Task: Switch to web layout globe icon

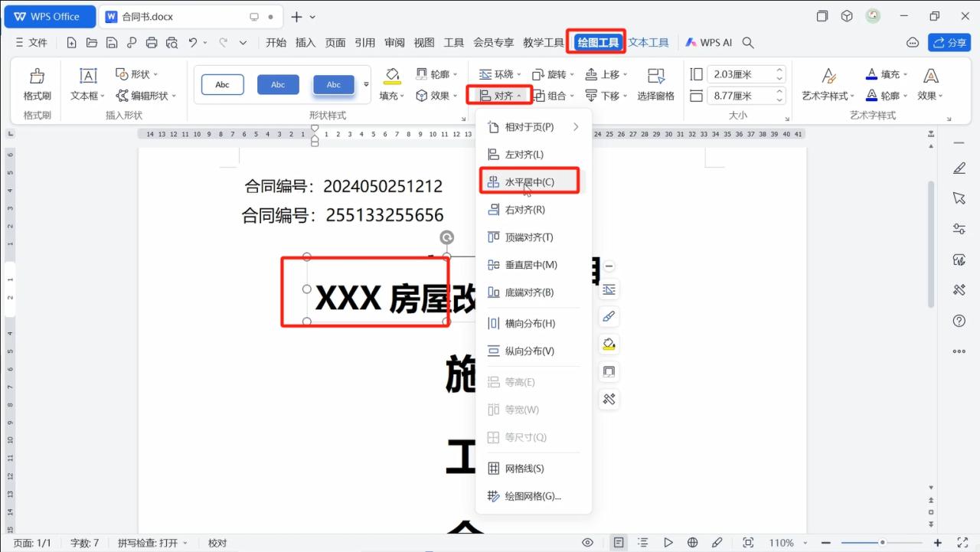Action: point(693,543)
